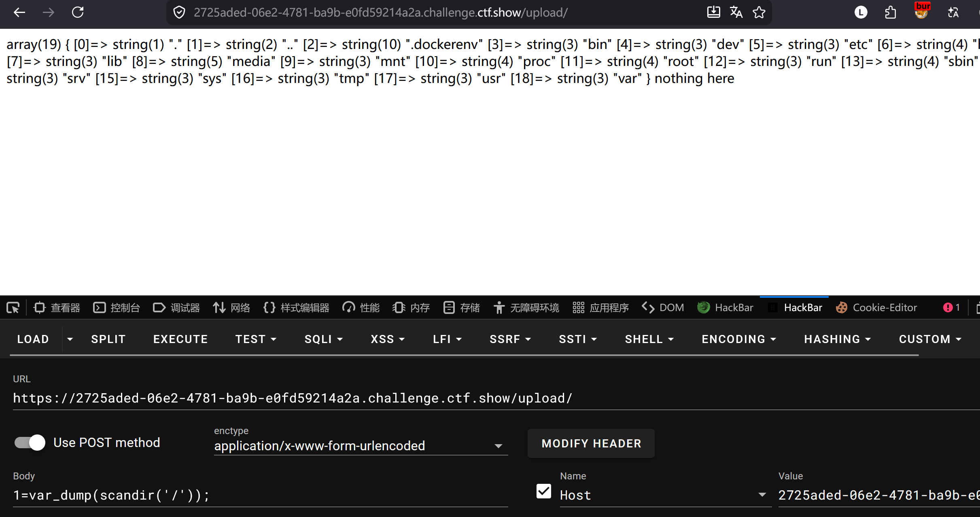980x517 pixels.
Task: Bookmark this page with the star icon
Action: [x=759, y=13]
